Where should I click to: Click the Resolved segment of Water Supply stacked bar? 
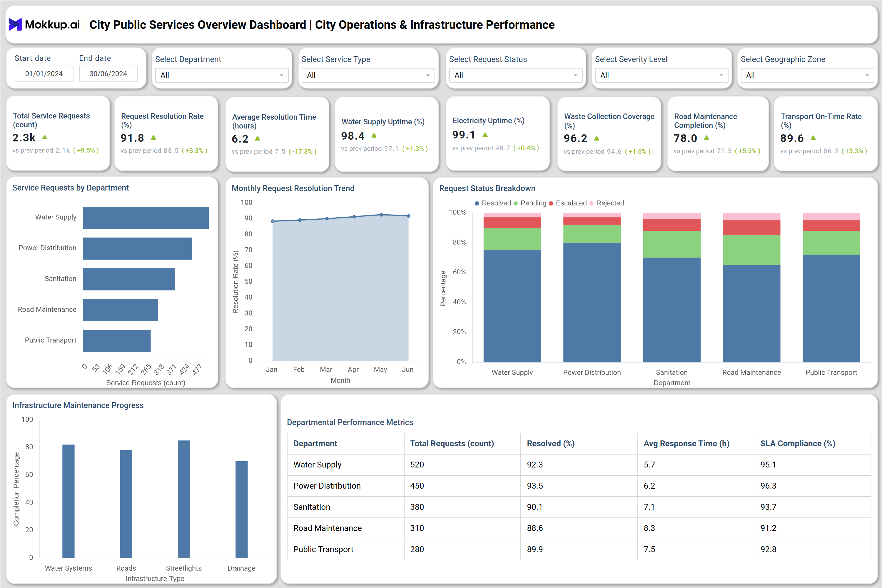pyautogui.click(x=512, y=306)
